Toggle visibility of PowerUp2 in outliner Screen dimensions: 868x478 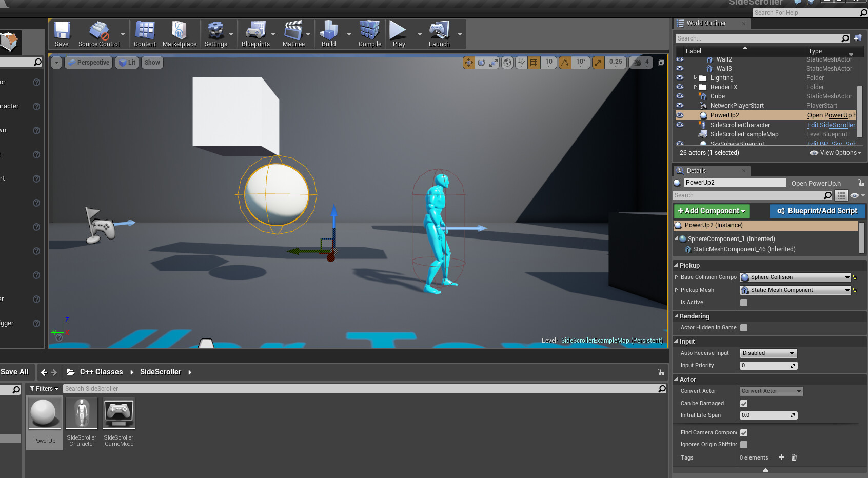680,115
